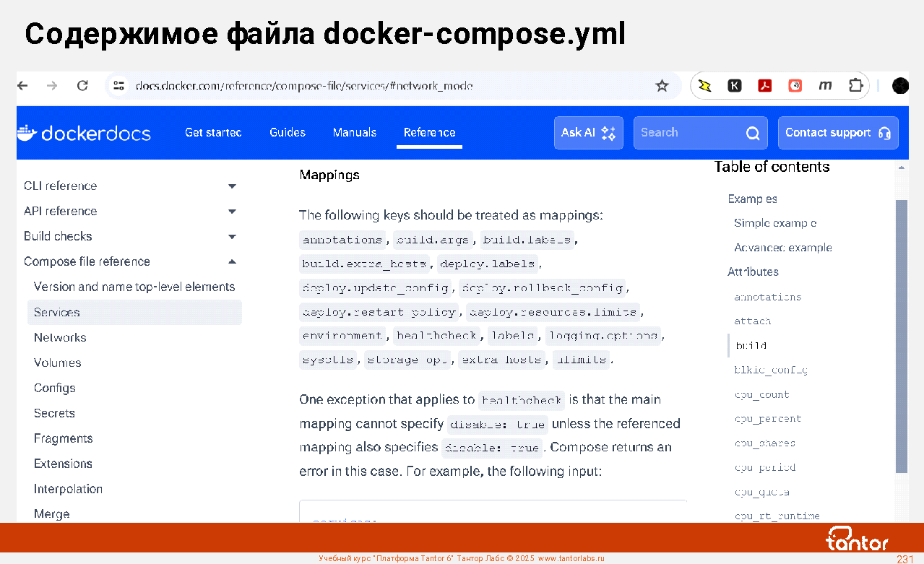
Task: Click the Contact support button
Action: [x=837, y=133]
